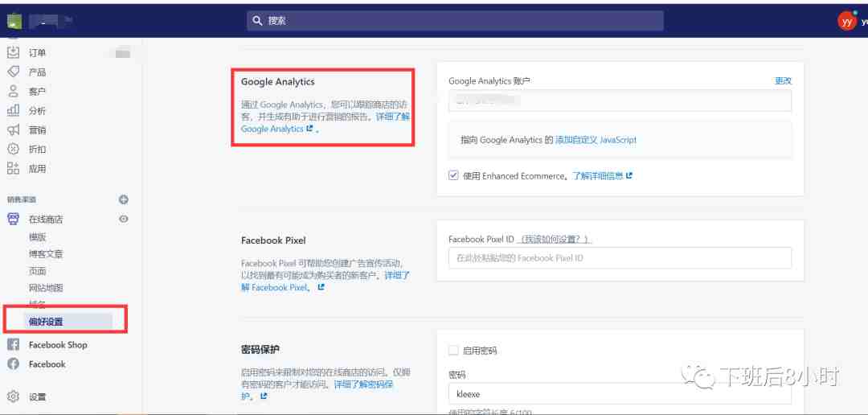Image resolution: width=868 pixels, height=415 pixels.
Task: Click the password field containing kleexe
Action: tap(620, 394)
